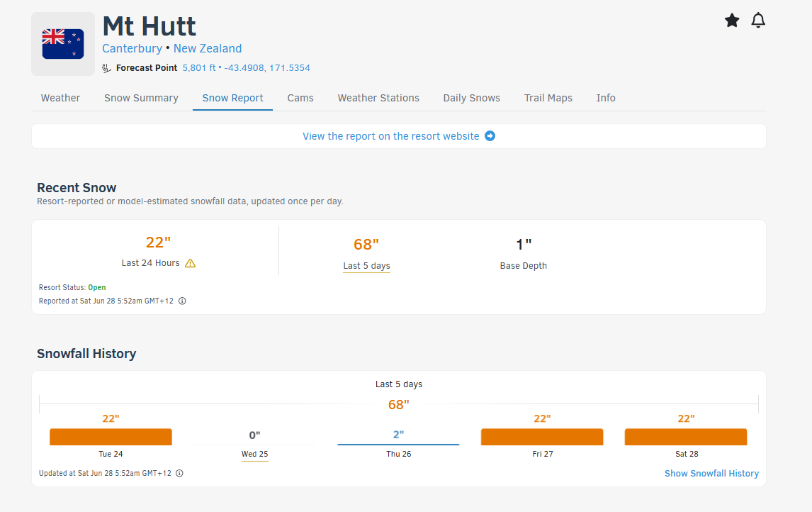812x512 pixels.
Task: Click the warning triangle next to Last 24 Hours
Action: coord(191,263)
